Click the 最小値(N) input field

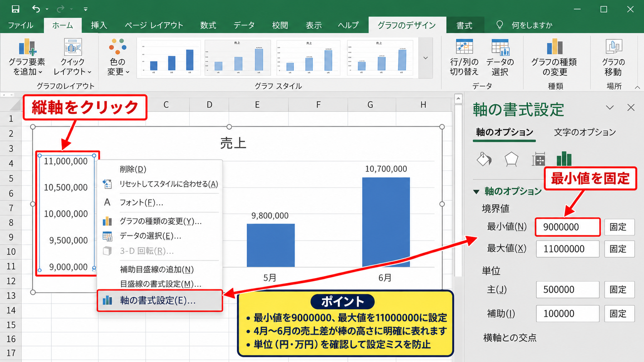[x=567, y=227]
